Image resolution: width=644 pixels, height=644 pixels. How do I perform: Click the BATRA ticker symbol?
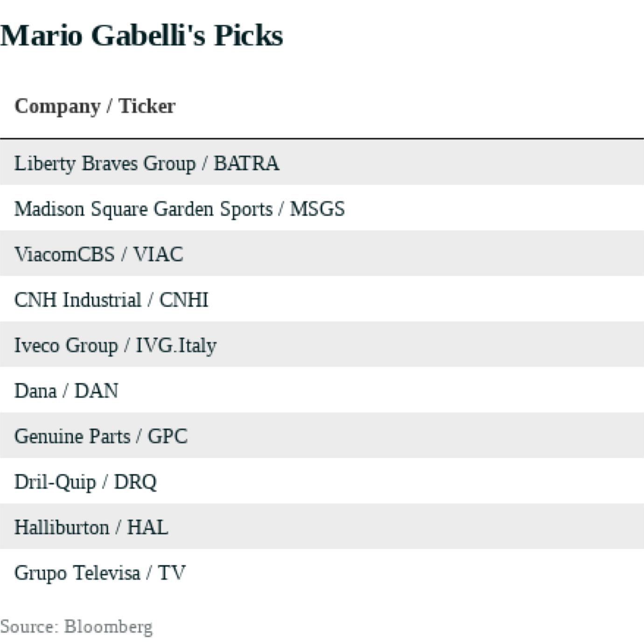pyautogui.click(x=246, y=164)
